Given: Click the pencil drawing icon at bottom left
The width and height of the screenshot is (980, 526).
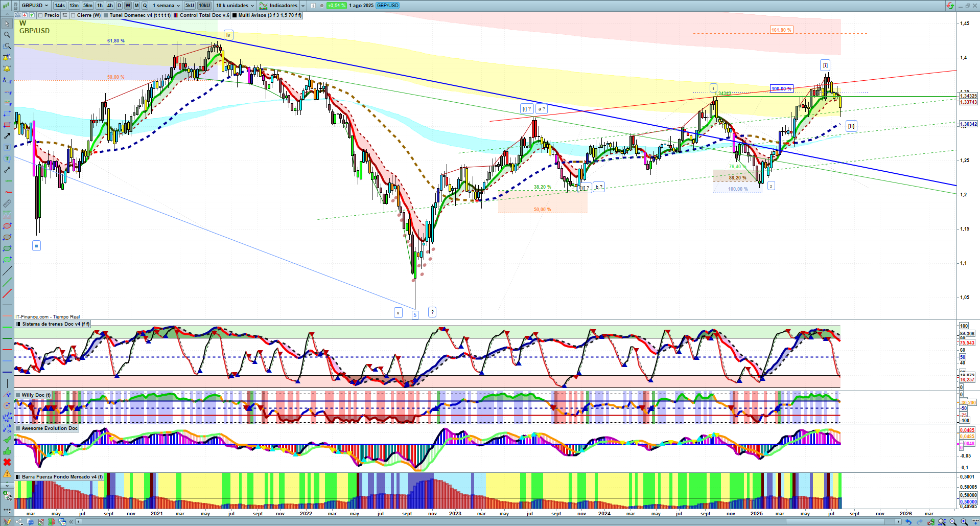Looking at the screenshot, I should (7, 522).
